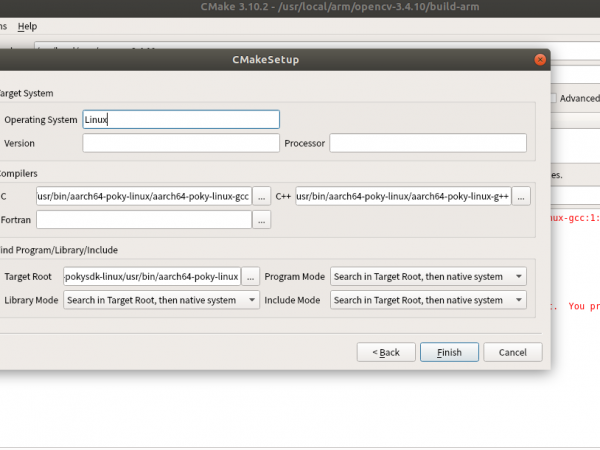Image resolution: width=600 pixels, height=450 pixels.
Task: Open the Library Mode dropdown
Action: tap(160, 300)
